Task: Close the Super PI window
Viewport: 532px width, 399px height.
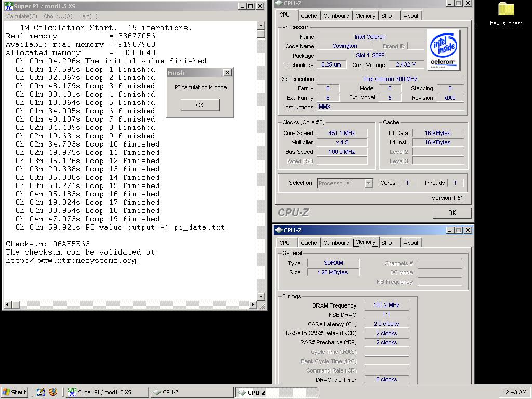Action: point(260,6)
